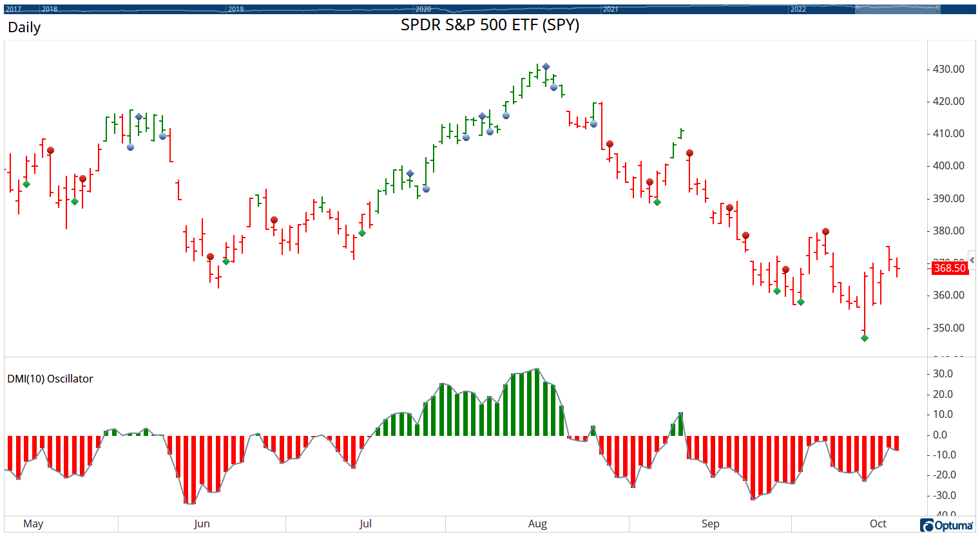Click the Daily timeframe label

click(24, 28)
